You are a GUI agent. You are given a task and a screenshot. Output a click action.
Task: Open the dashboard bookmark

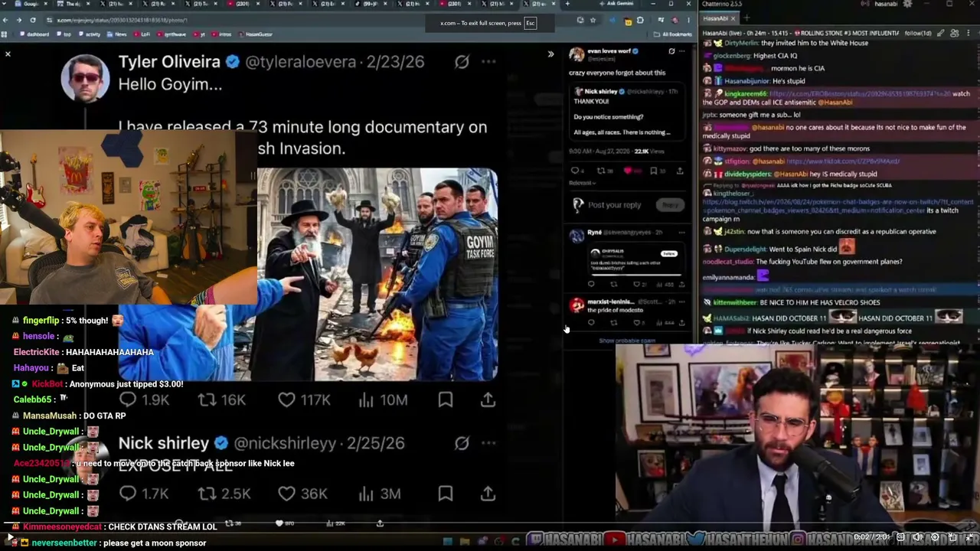(36, 34)
